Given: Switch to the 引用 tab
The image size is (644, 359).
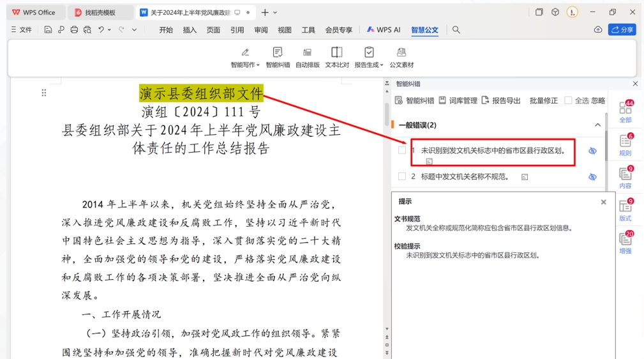Looking at the screenshot, I should pos(237,29).
